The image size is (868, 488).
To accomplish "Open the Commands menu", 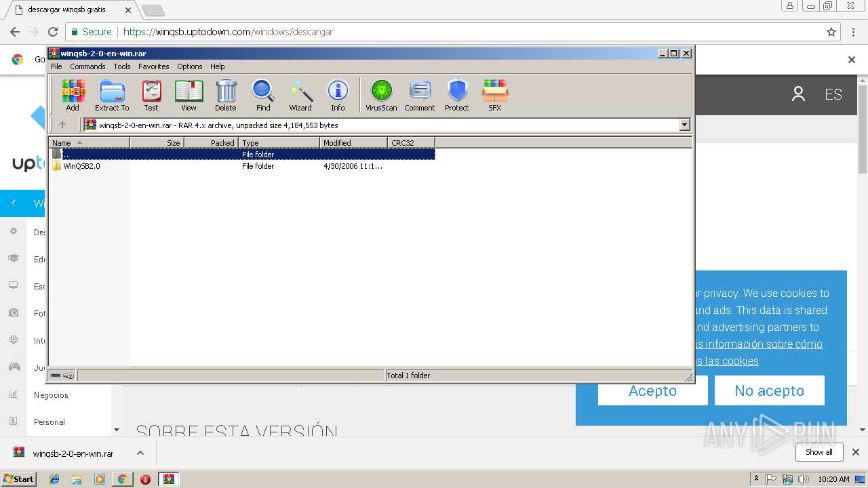I will click(x=87, y=66).
